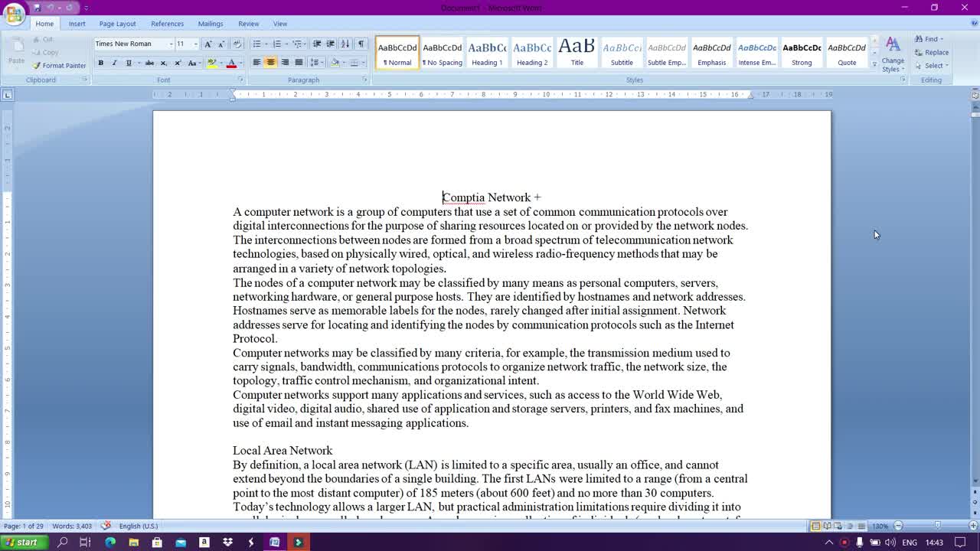Image resolution: width=980 pixels, height=551 pixels.
Task: Open the Paragraph dialog launcher
Action: click(x=364, y=80)
